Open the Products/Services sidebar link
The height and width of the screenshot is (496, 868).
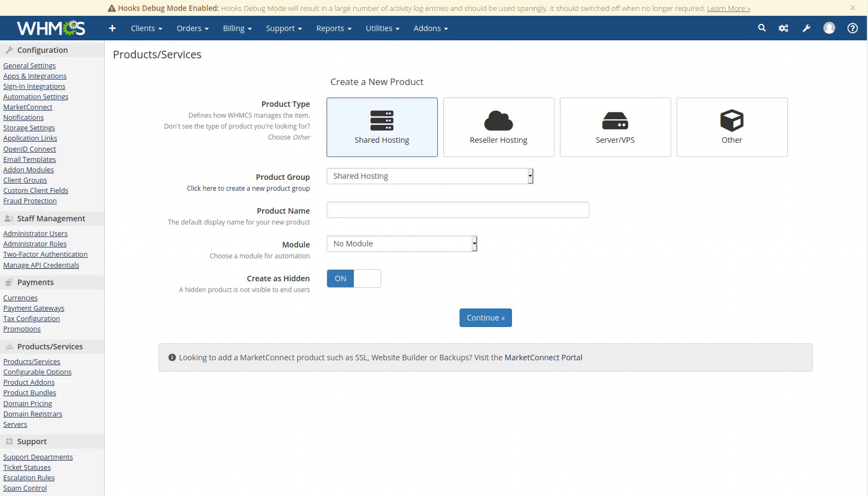coord(32,361)
